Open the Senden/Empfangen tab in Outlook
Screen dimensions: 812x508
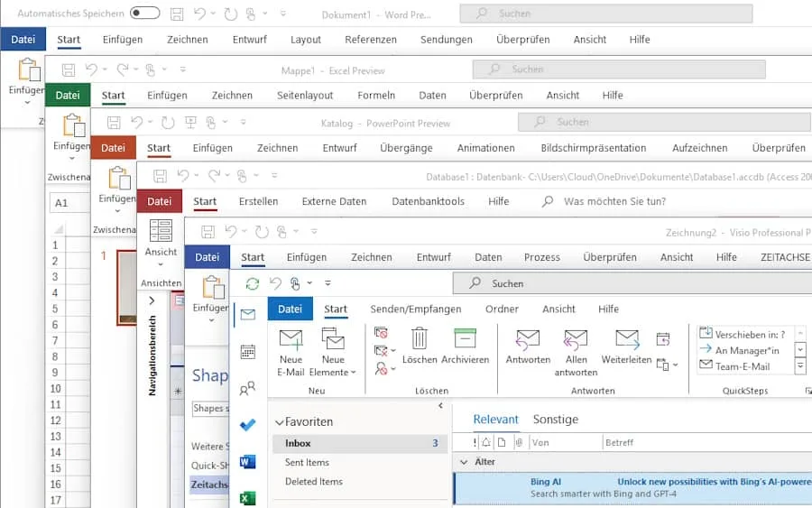pos(416,309)
